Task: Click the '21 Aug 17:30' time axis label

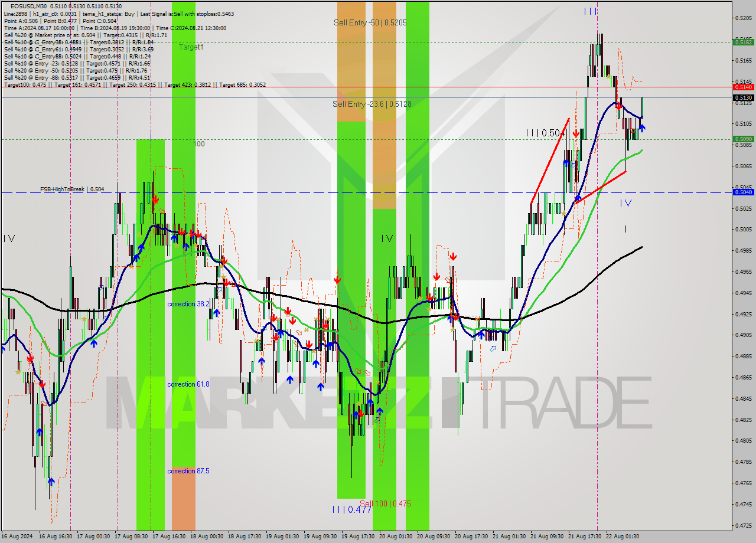Action: [585, 537]
